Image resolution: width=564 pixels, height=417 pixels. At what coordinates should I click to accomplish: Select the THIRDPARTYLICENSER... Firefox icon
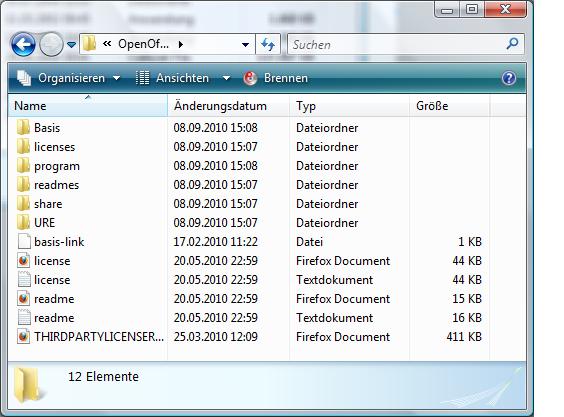[24, 337]
